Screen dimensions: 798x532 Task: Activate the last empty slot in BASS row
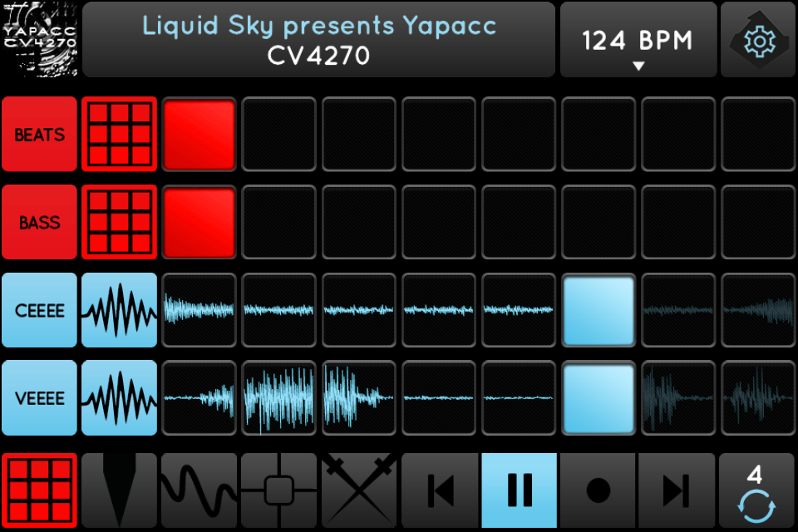(758, 222)
